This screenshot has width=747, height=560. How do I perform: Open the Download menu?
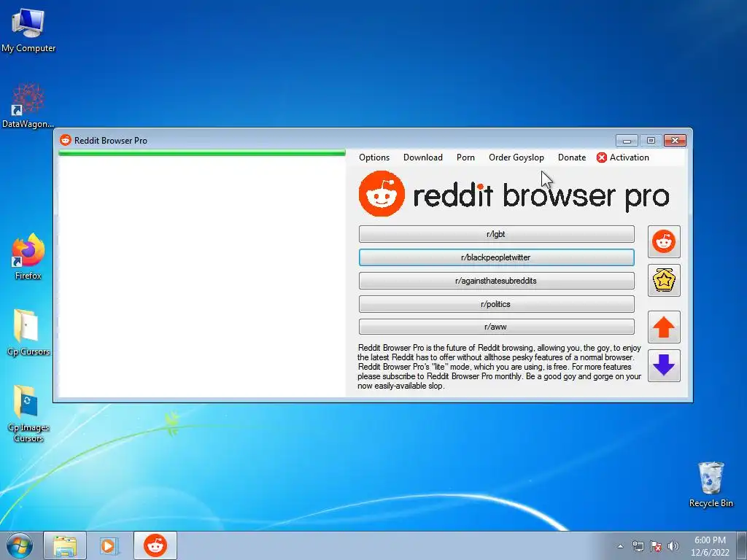click(423, 157)
